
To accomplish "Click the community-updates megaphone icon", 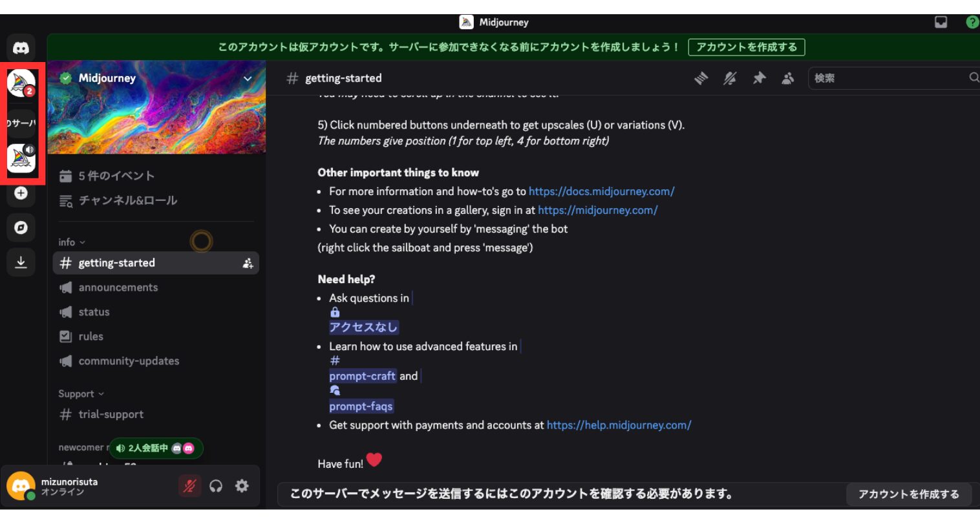I will tap(65, 361).
